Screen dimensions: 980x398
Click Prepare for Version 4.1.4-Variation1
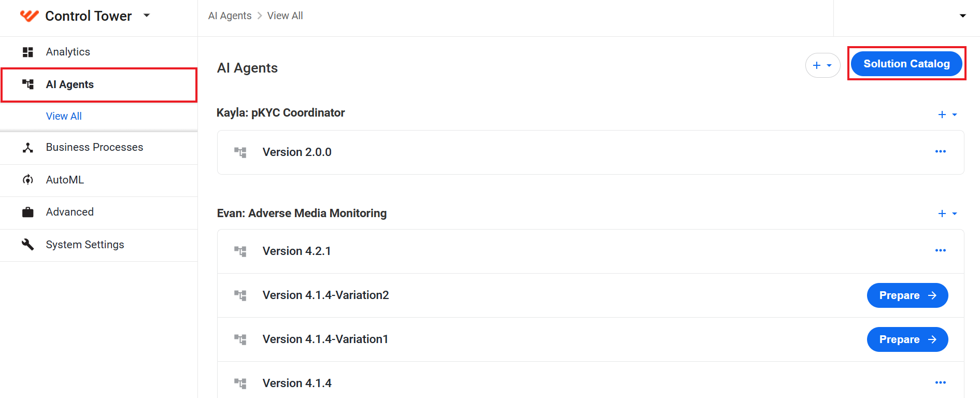(907, 339)
